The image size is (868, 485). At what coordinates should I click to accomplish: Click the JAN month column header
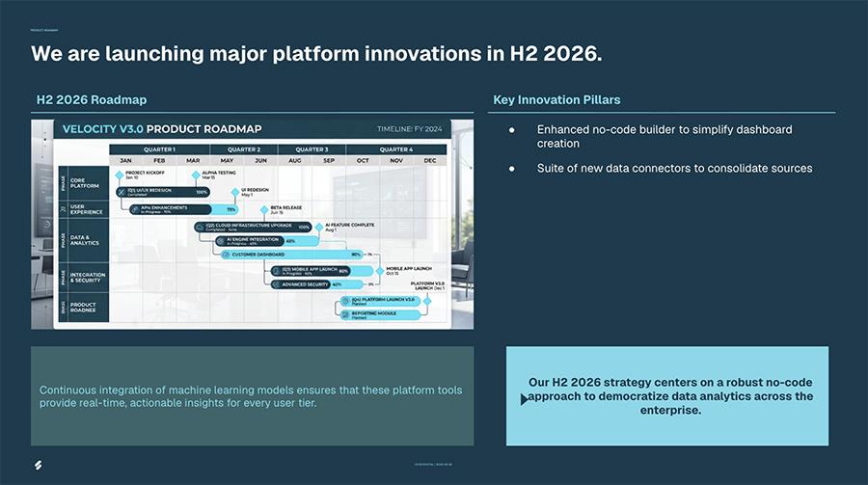125,161
